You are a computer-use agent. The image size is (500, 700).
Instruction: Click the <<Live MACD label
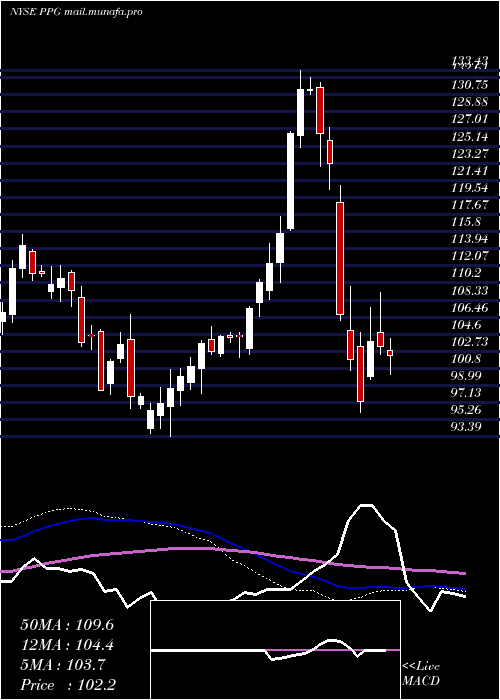point(421,674)
